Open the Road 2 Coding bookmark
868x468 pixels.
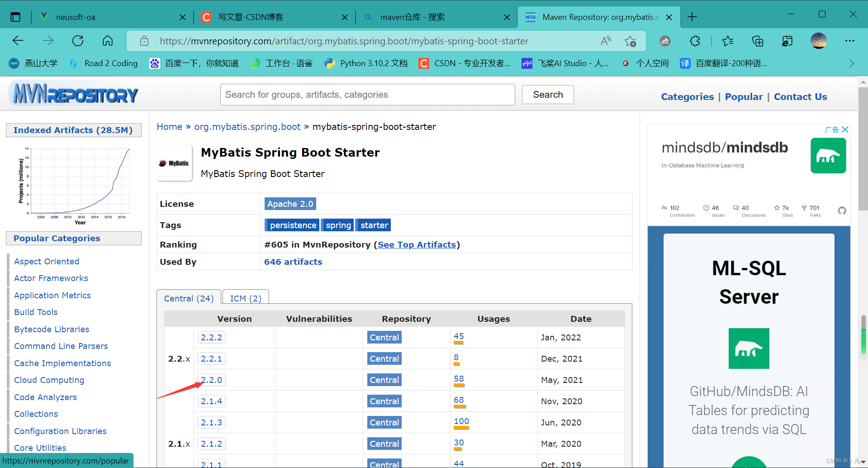[x=104, y=63]
